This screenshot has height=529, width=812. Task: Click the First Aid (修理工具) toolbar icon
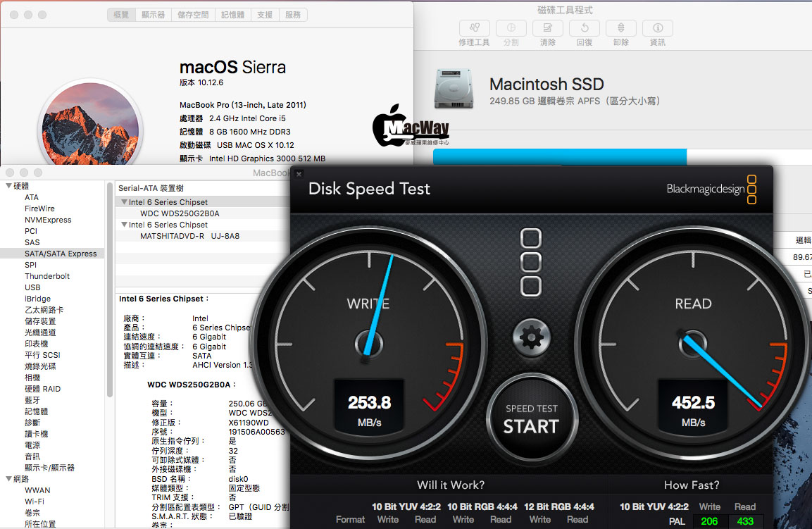click(x=474, y=28)
